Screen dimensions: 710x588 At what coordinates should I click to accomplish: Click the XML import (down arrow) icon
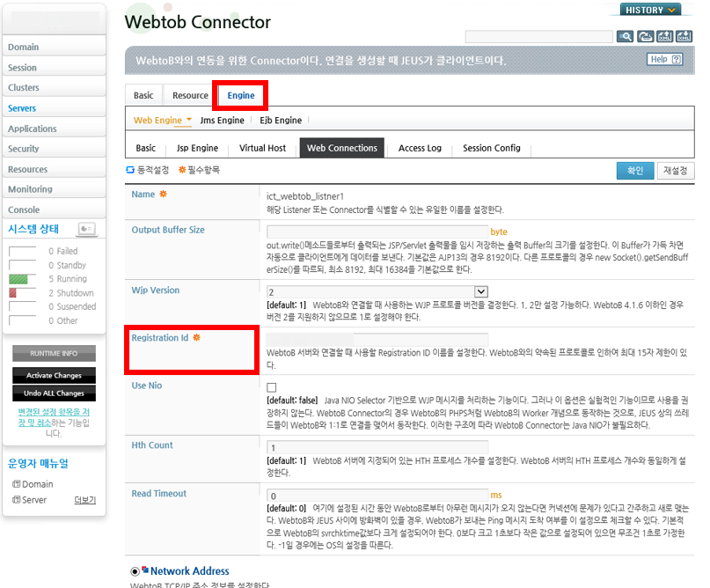(x=684, y=36)
